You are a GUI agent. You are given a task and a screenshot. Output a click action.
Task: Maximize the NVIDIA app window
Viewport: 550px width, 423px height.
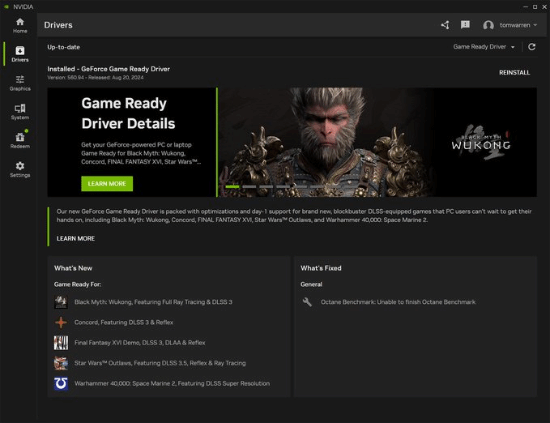[x=535, y=7]
